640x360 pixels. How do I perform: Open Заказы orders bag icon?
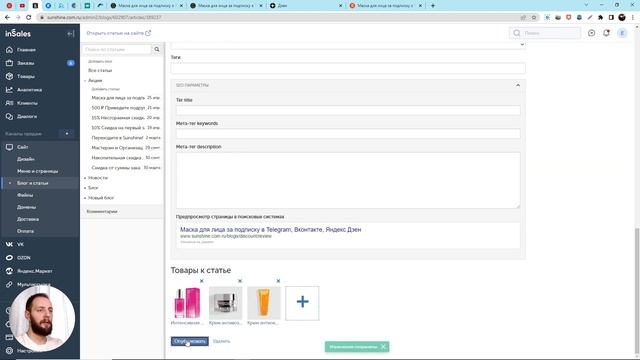click(9, 63)
